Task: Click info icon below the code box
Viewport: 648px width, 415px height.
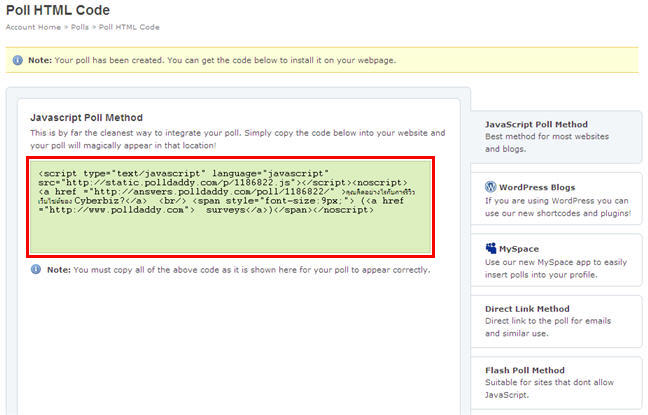Action: 36,270
